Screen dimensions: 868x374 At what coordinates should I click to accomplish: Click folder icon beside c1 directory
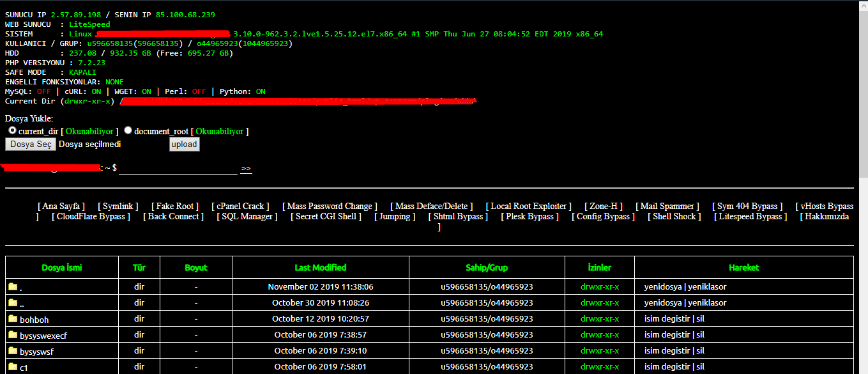click(x=13, y=366)
